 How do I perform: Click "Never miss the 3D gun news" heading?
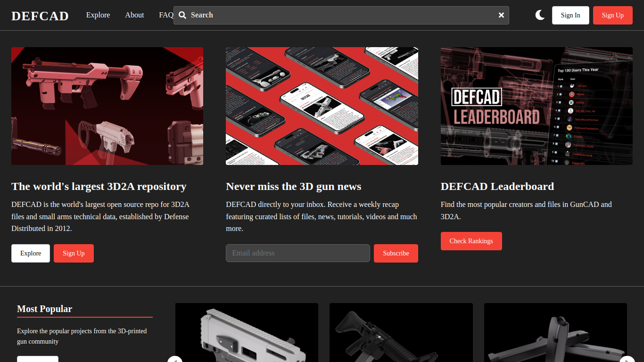click(x=294, y=186)
